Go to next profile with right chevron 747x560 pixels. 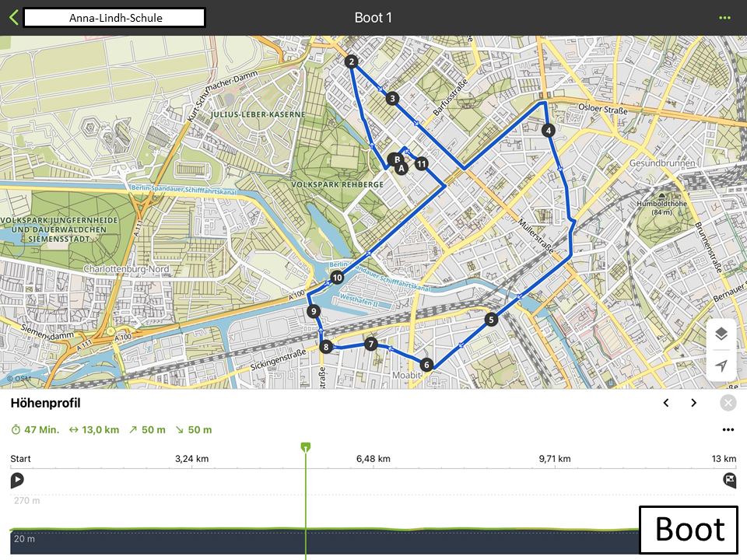(x=693, y=404)
